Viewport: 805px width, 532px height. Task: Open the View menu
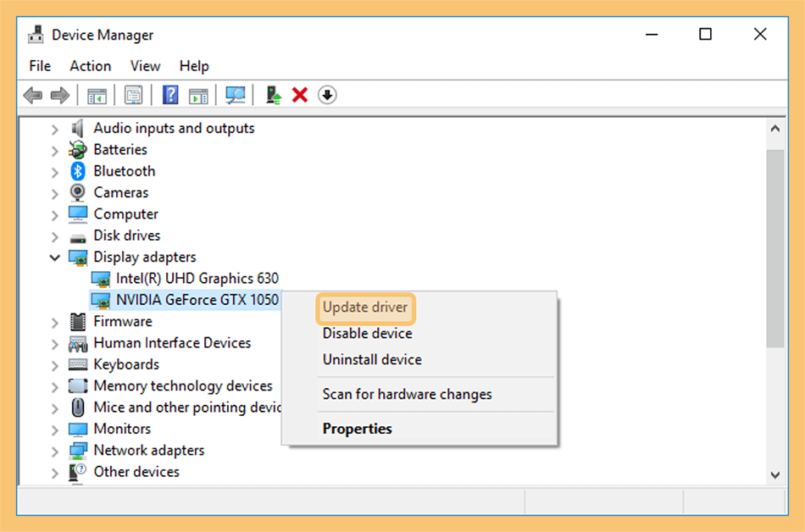pyautogui.click(x=145, y=66)
